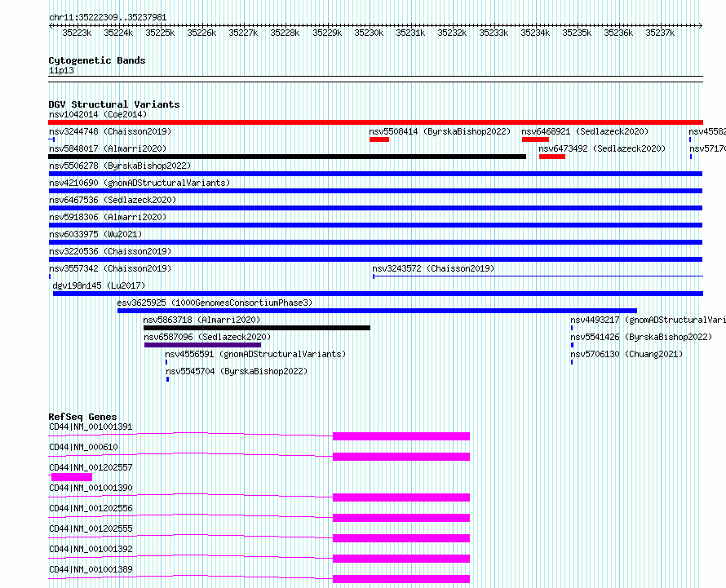Open nsv3557342 (Chaisson2019) label
The height and width of the screenshot is (588, 726).
pyautogui.click(x=110, y=268)
